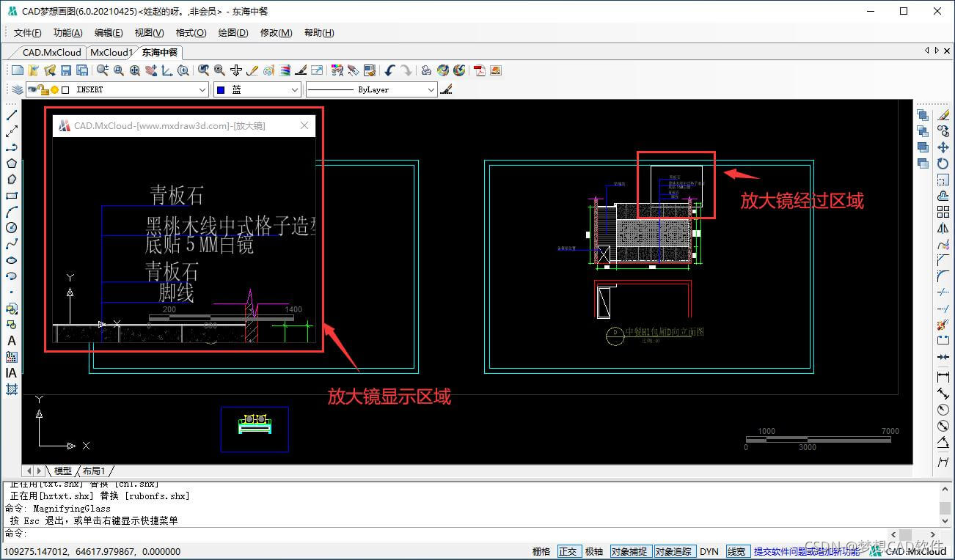Select the Move tool in right toolbar

coord(943,147)
